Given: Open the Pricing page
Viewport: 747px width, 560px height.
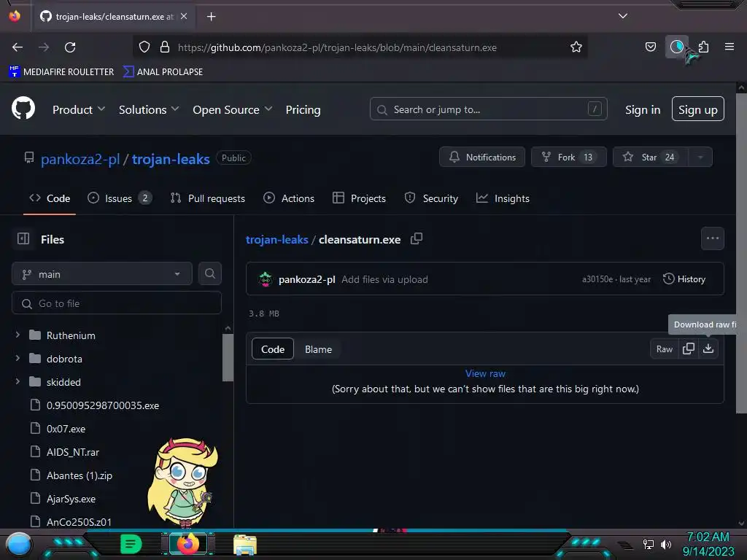Looking at the screenshot, I should [x=303, y=109].
